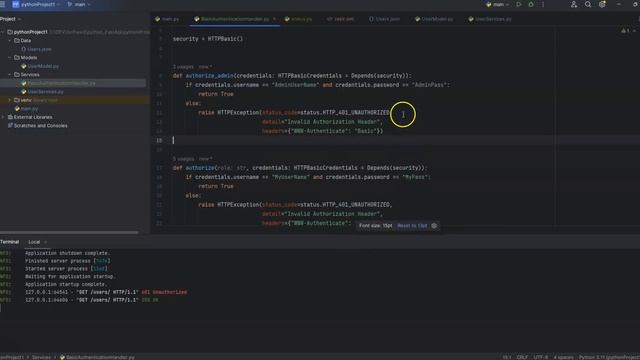640x360 pixels.
Task: Select the Terminal tool window tab
Action: (9, 242)
